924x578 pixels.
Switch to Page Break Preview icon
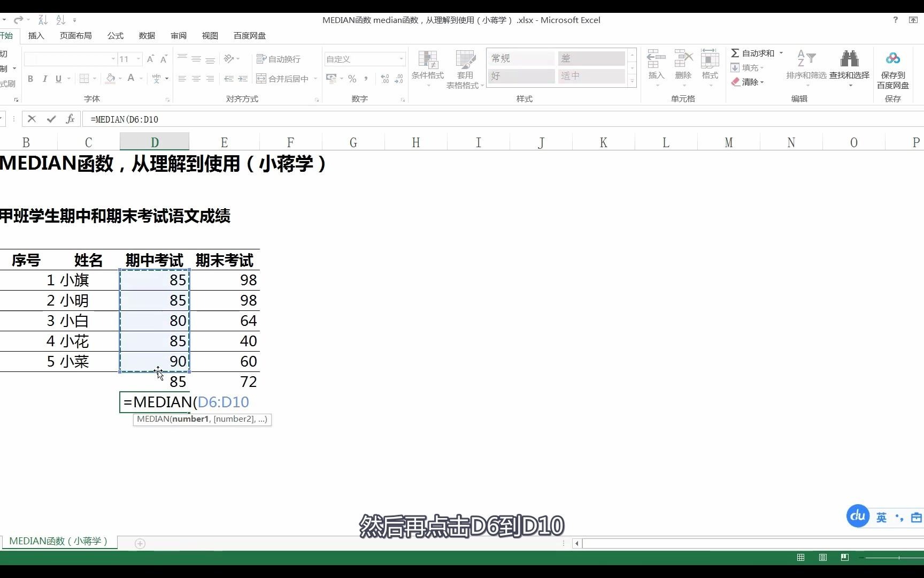[845, 557]
